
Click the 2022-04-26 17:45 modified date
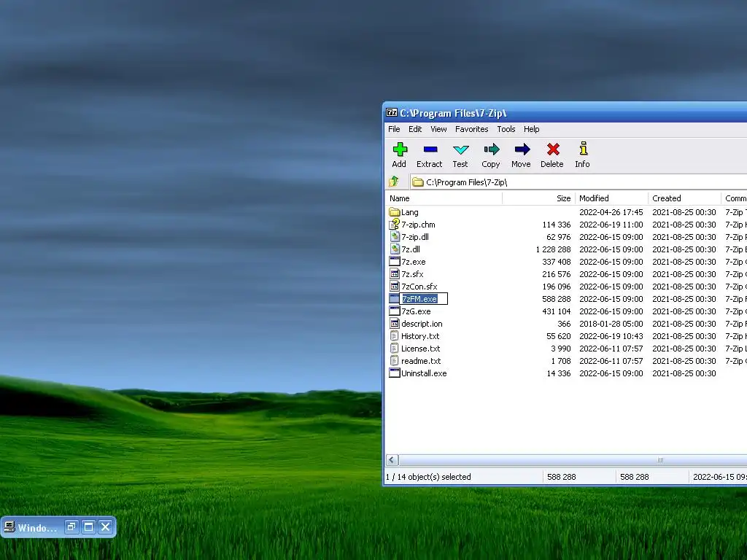[611, 212]
